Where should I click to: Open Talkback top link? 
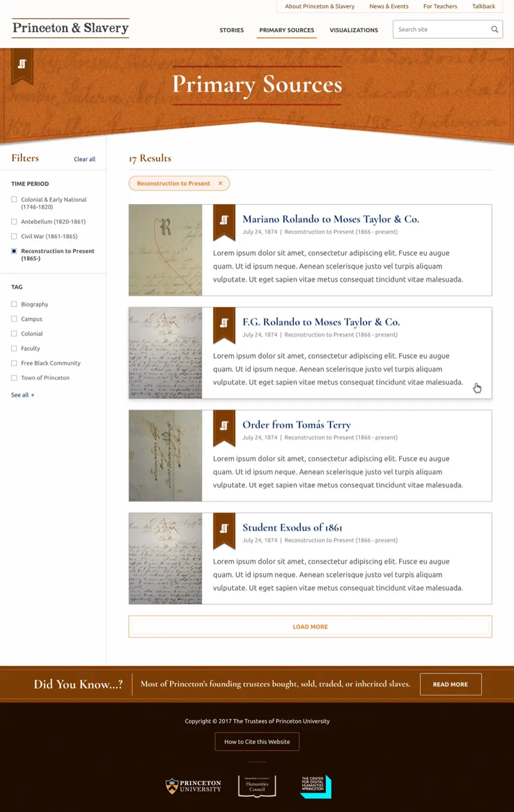click(x=483, y=6)
